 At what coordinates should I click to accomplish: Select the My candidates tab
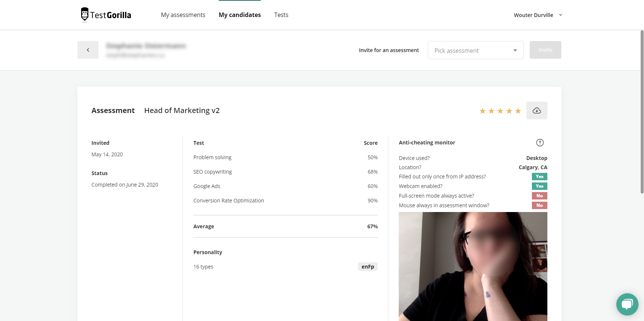240,15
